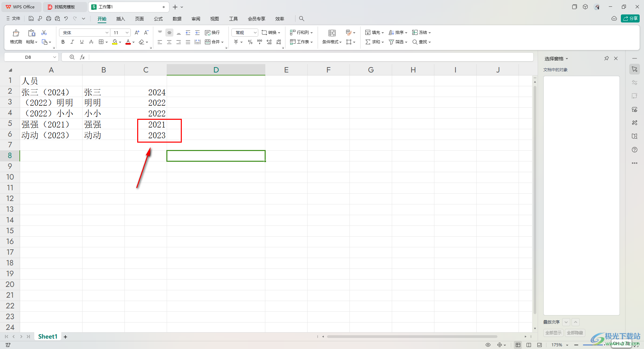Apply strikethrough formatting icon
Image resolution: width=644 pixels, height=349 pixels.
[x=91, y=42]
